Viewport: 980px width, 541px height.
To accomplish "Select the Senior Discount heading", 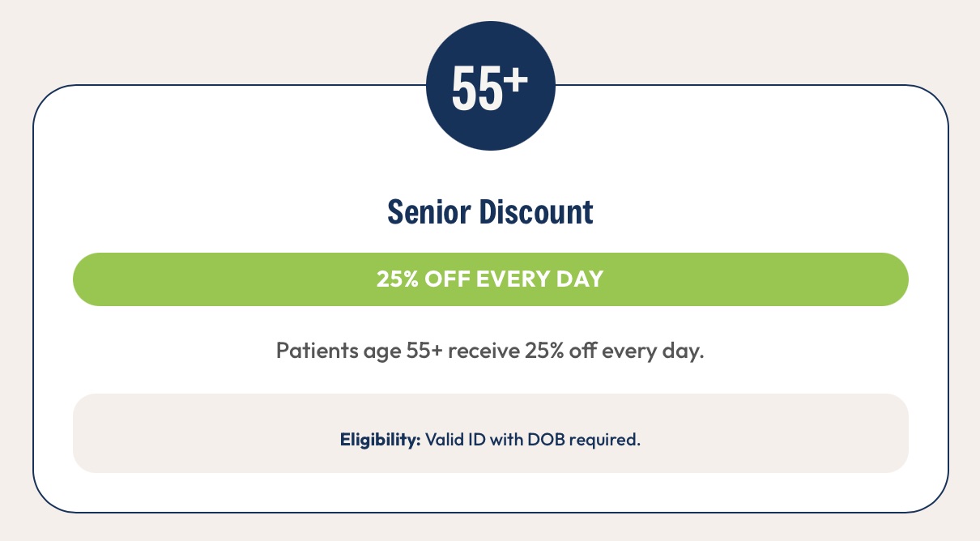I will click(490, 212).
